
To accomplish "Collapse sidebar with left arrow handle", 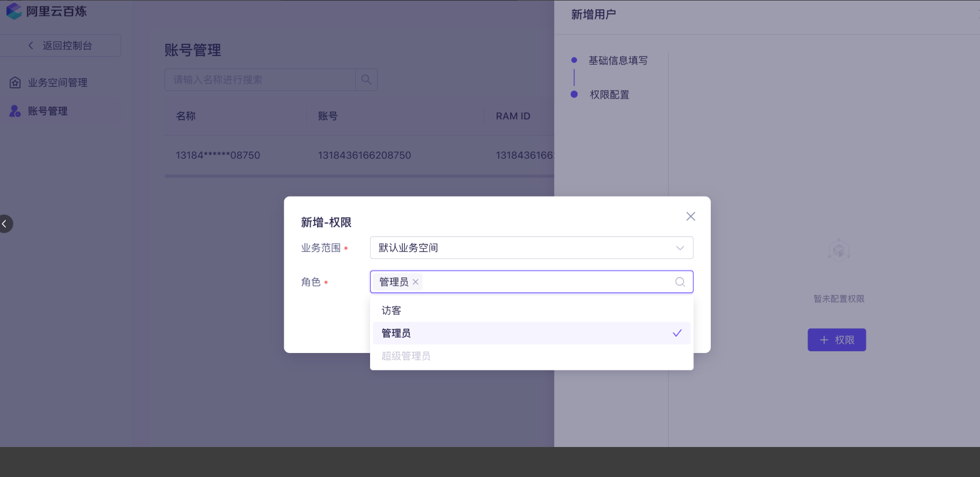I will (x=5, y=224).
